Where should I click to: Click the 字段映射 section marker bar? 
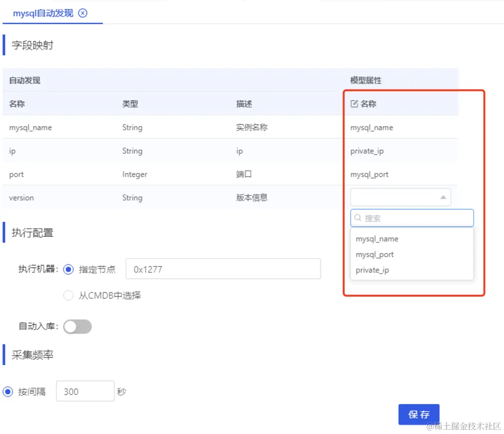4,45
